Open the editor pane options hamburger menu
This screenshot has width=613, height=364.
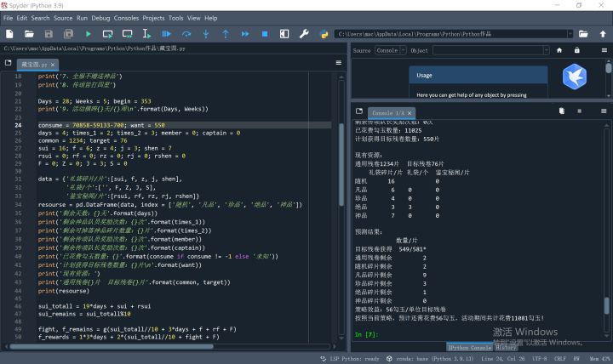[339, 62]
